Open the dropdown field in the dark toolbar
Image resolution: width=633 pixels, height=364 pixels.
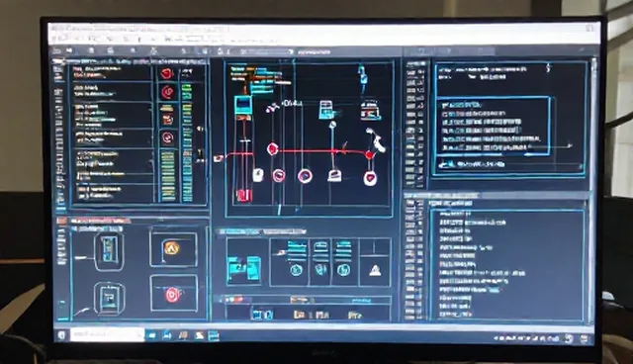(267, 51)
